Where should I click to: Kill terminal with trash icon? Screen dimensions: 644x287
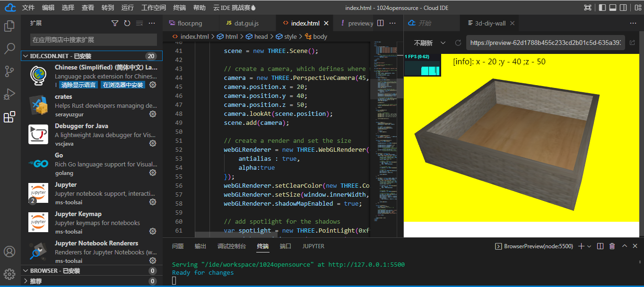(612, 246)
